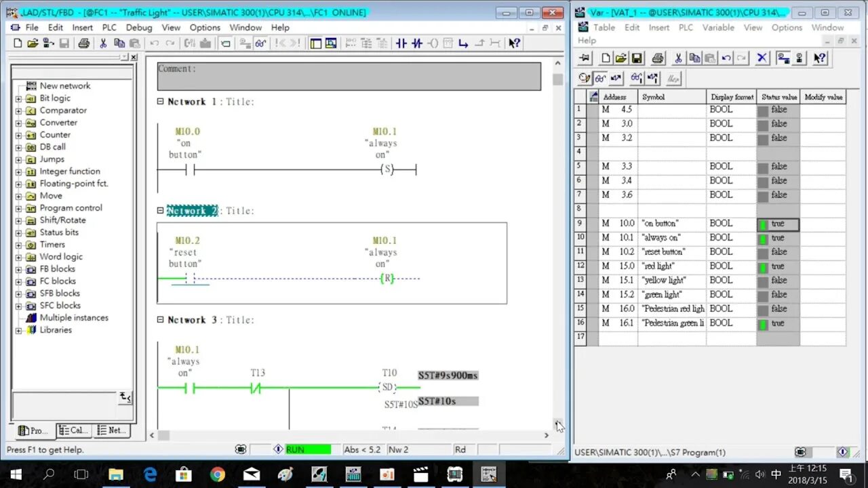
Task: Open Options menu in LAD window
Action: [205, 27]
